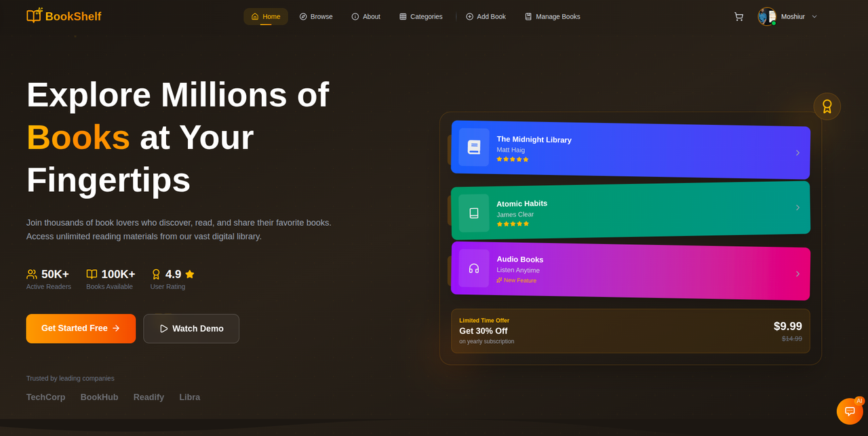Click the BookHub company name
Image resolution: width=868 pixels, height=436 pixels.
tap(99, 397)
